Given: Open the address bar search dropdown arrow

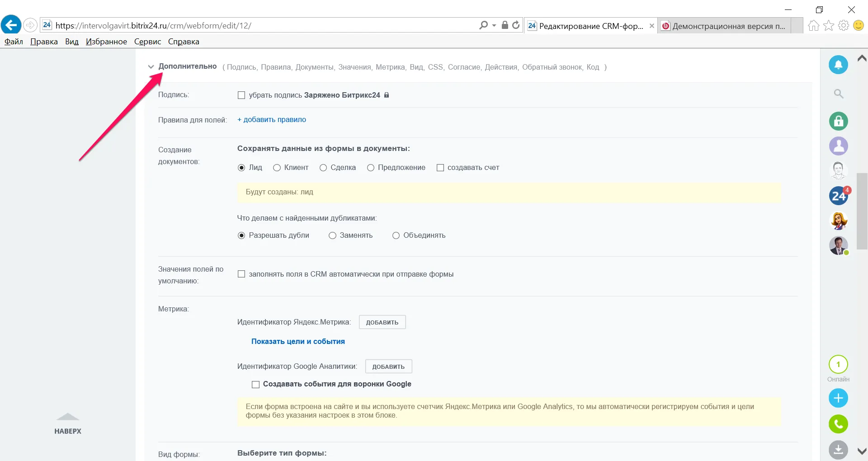Looking at the screenshot, I should pos(494,25).
